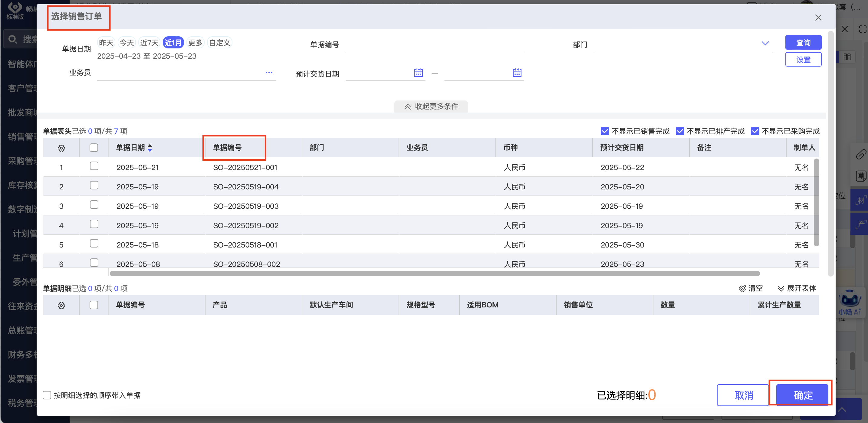Click the draft 草 icon at right edge

[861, 175]
